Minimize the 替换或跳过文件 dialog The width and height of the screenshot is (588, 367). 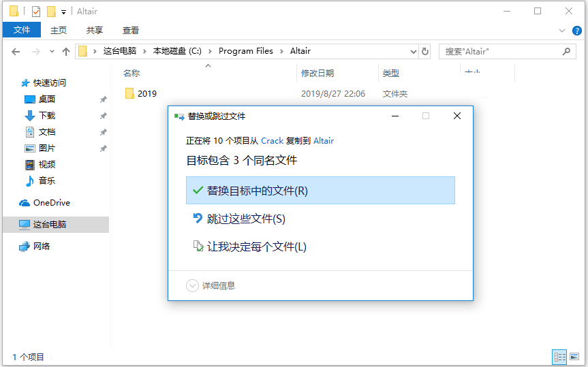point(395,116)
